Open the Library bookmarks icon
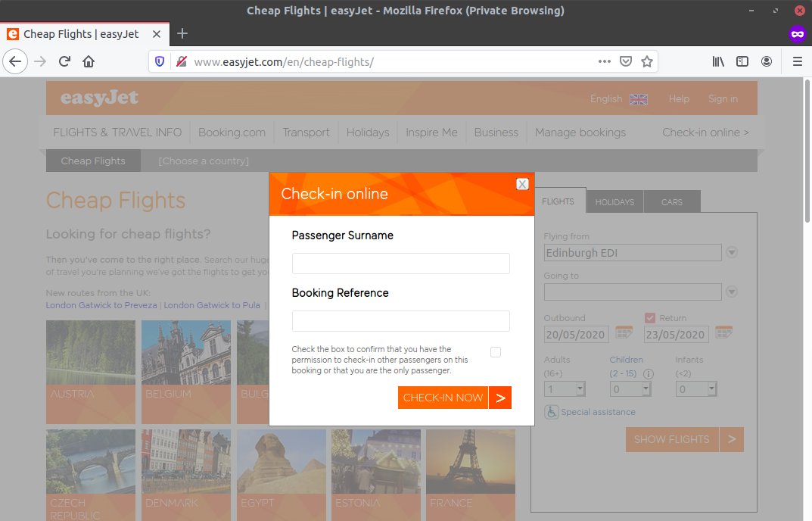This screenshot has width=812, height=521. coord(717,61)
